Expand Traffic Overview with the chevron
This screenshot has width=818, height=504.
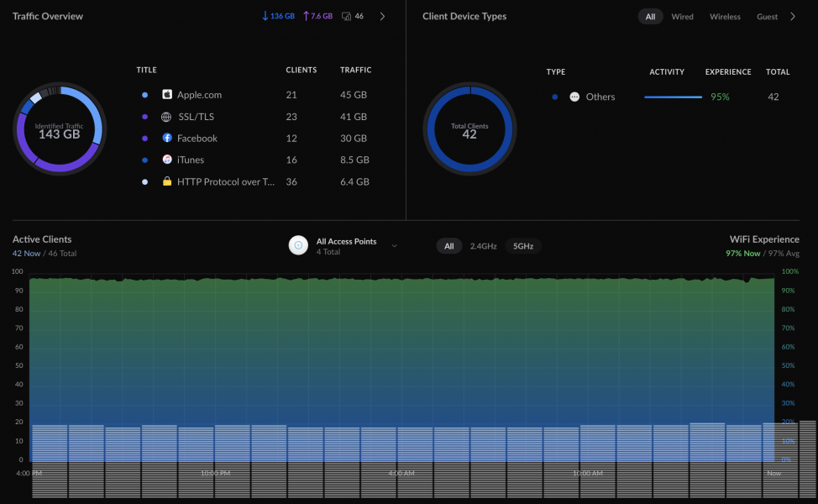(382, 16)
